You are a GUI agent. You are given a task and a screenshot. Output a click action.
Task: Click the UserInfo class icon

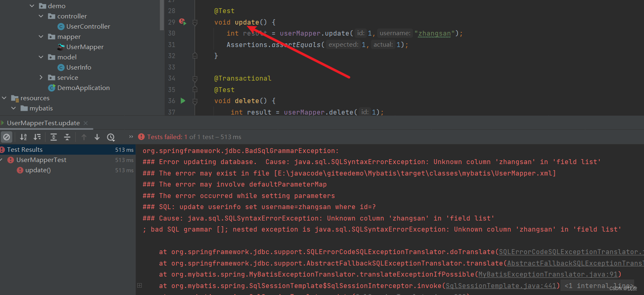click(x=61, y=68)
